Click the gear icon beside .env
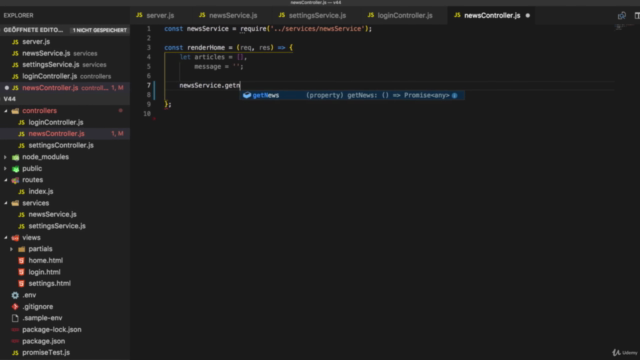 15,295
